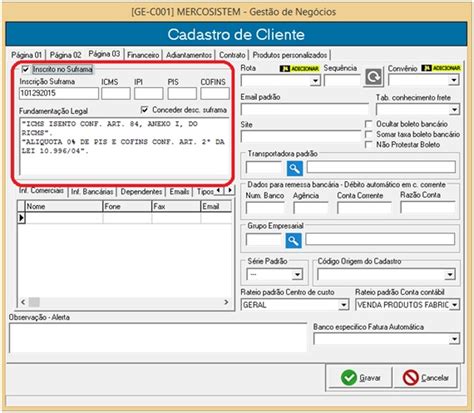Click the grid row selector arrow

tap(21, 218)
